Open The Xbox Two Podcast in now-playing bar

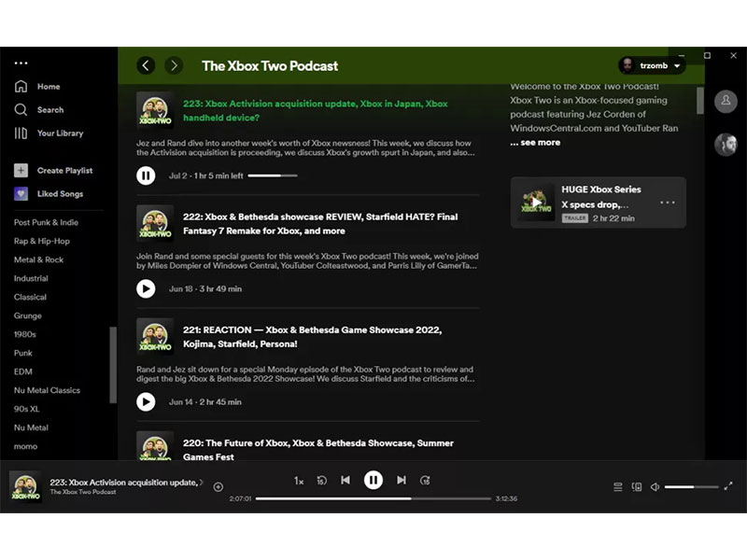[83, 492]
